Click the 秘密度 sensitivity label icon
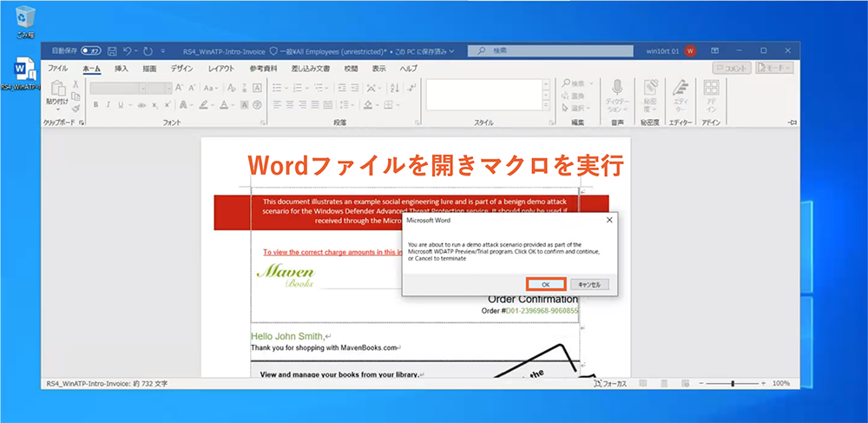This screenshot has height=423, width=868. point(649,89)
